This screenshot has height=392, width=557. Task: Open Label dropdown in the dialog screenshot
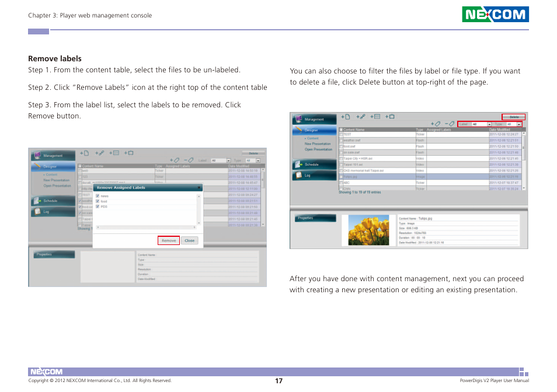coord(221,160)
